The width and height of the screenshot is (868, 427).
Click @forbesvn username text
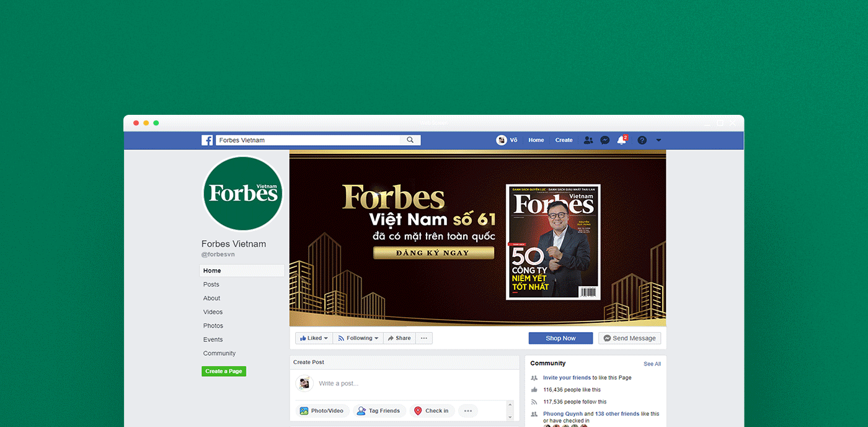tap(218, 254)
